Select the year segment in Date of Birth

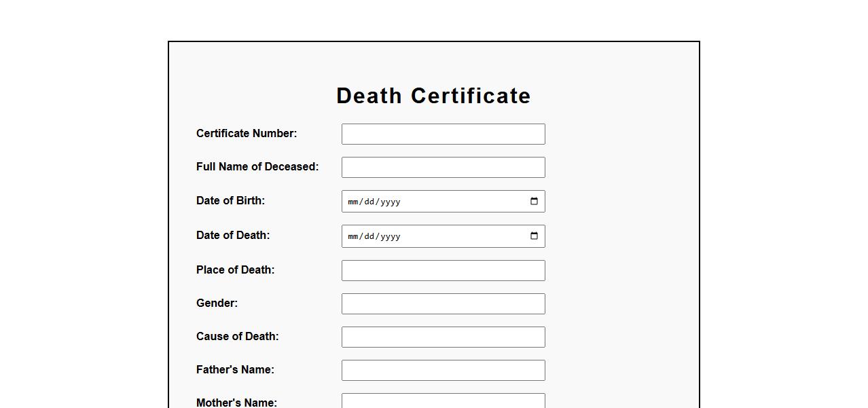point(388,202)
